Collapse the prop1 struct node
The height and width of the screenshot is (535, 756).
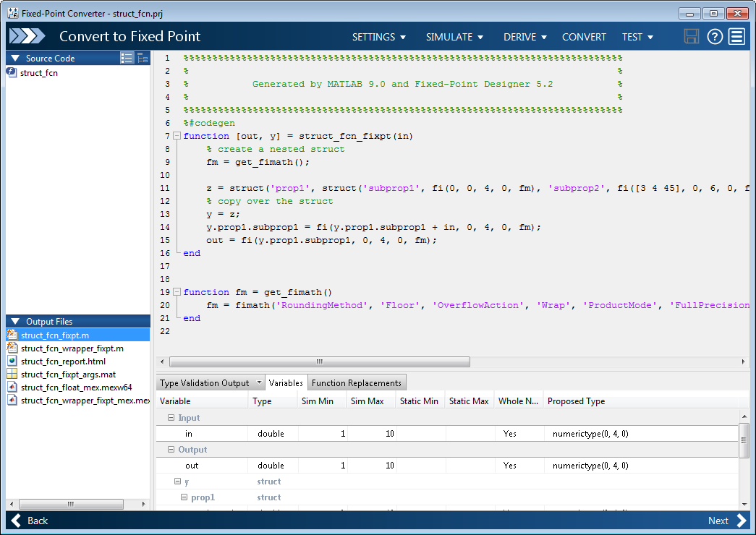click(184, 497)
